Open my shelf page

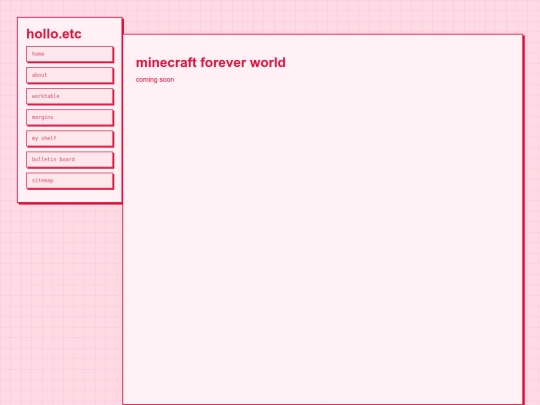[x=70, y=138]
